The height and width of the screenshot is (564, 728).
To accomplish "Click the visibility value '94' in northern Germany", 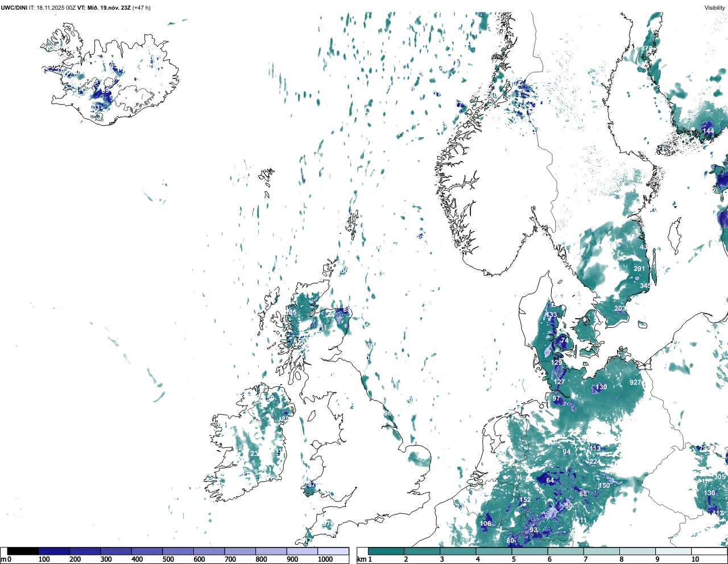I will click(x=566, y=452).
